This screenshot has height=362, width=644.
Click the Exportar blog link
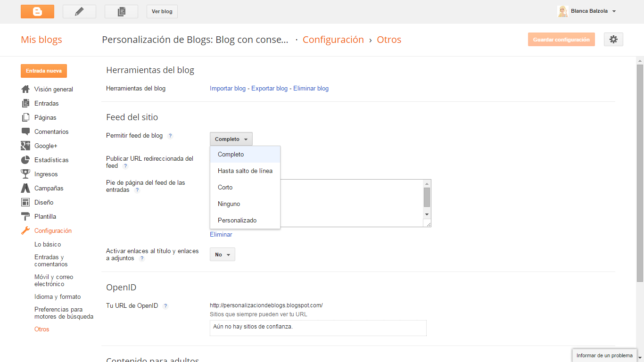point(269,88)
